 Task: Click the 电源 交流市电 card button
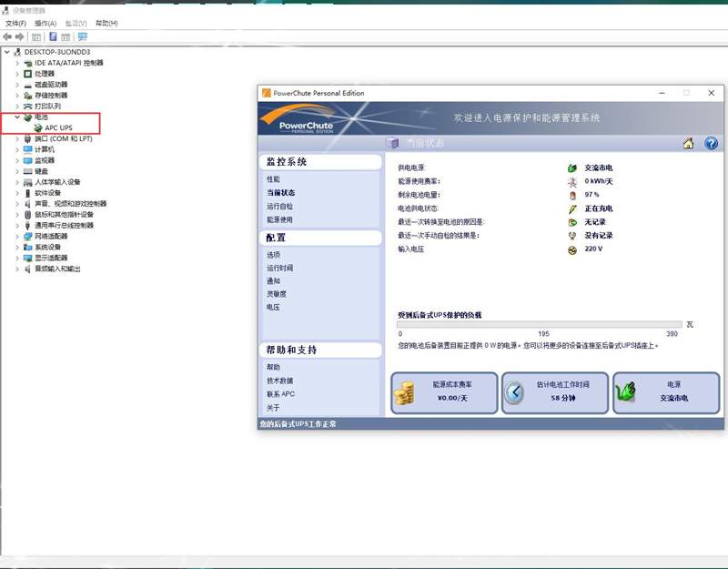666,393
